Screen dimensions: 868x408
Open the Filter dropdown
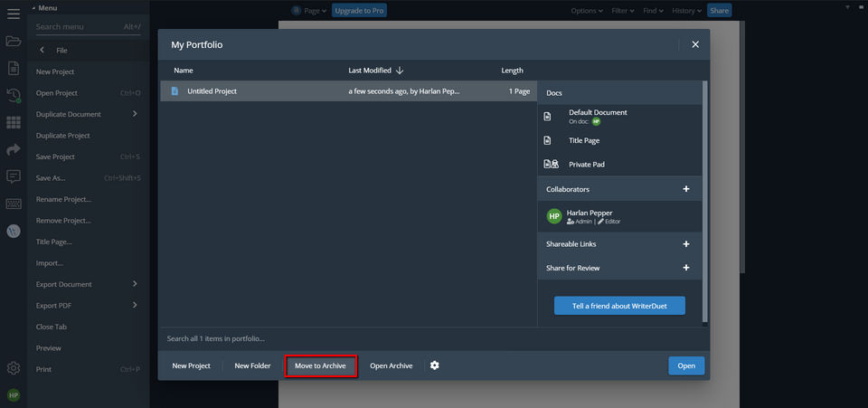point(623,11)
